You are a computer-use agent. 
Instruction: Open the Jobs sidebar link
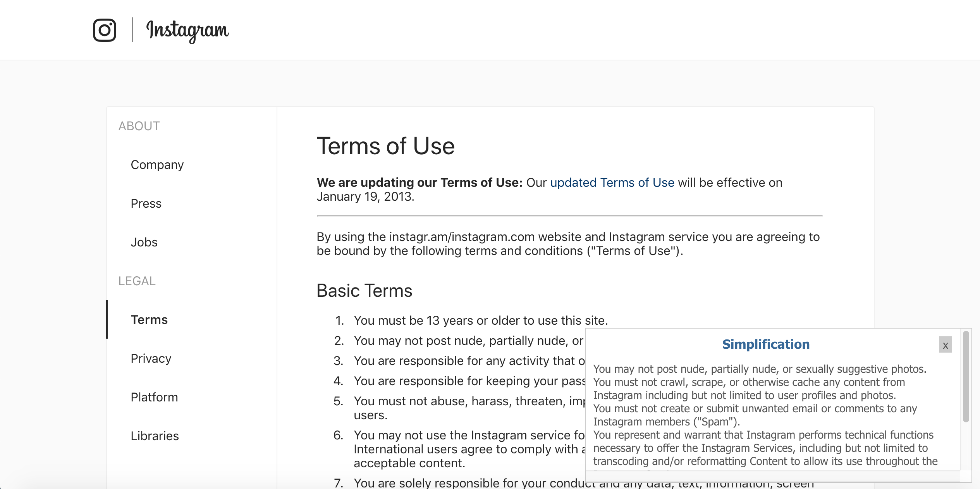click(x=144, y=242)
